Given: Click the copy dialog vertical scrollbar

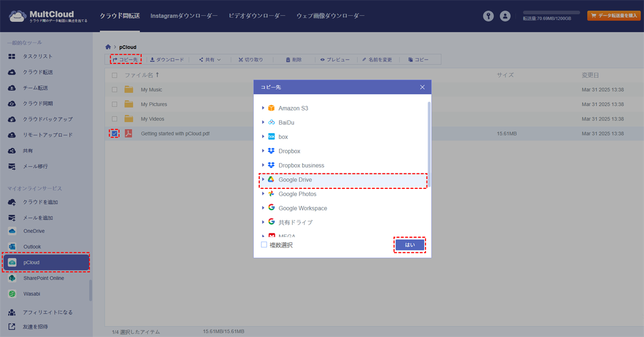Looking at the screenshot, I should [429, 144].
